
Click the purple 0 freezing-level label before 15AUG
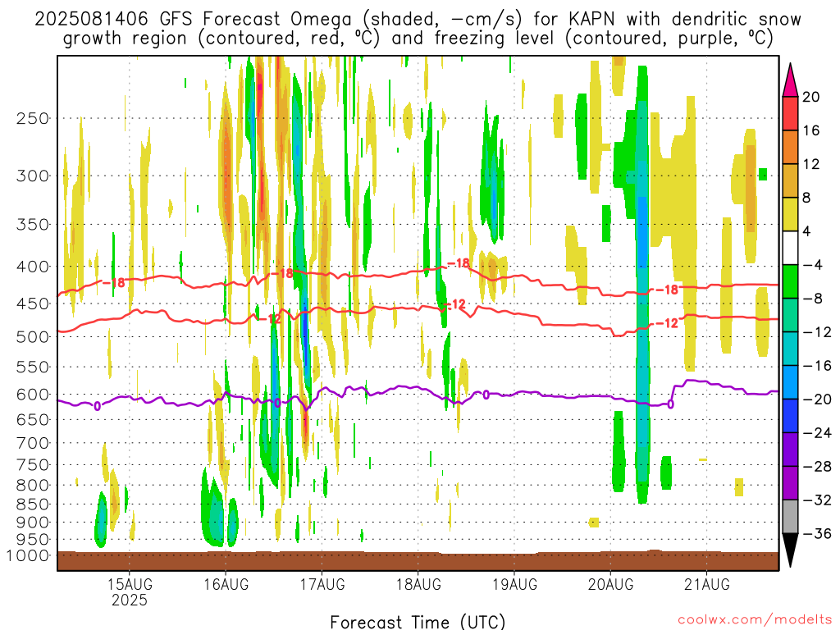[x=97, y=407]
